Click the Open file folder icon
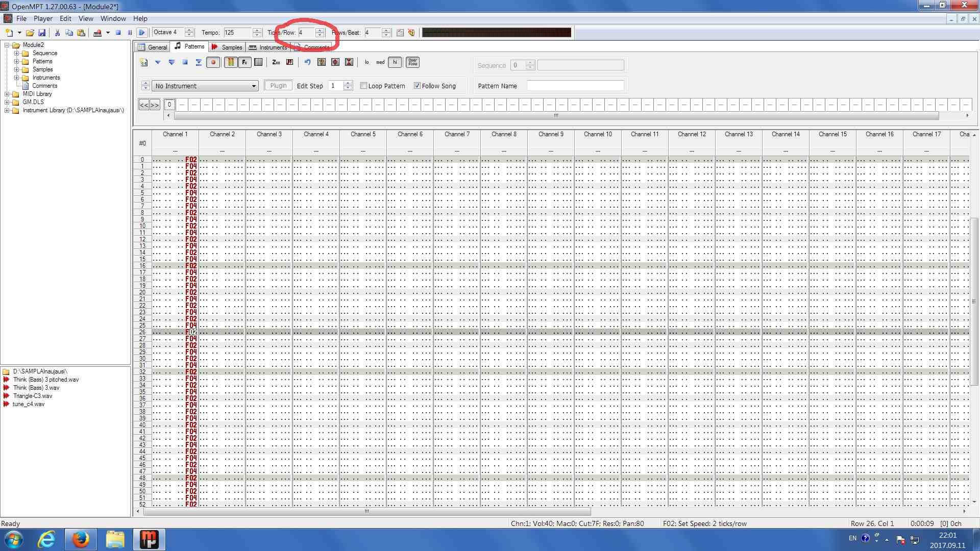 [x=30, y=33]
